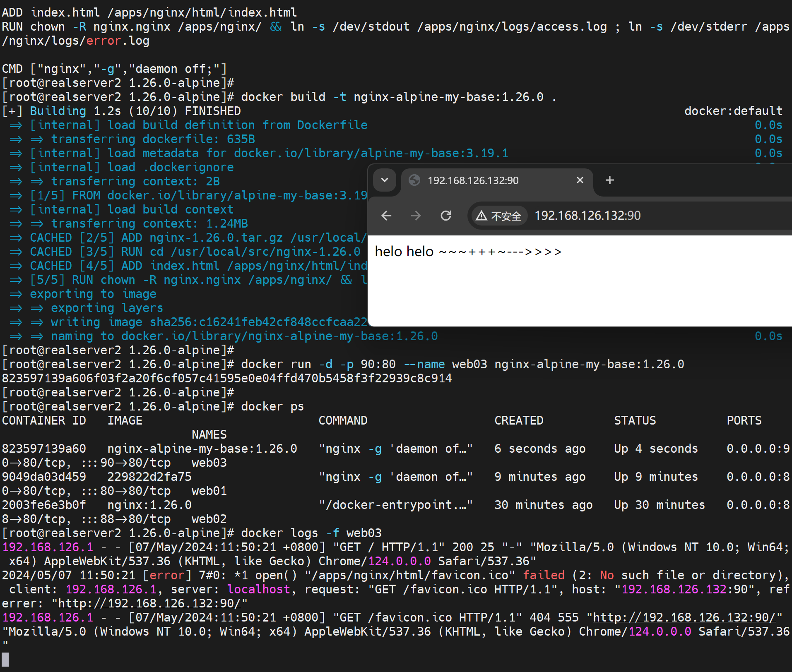Image resolution: width=792 pixels, height=672 pixels.
Task: Click the globe favicon on the tab
Action: click(414, 180)
